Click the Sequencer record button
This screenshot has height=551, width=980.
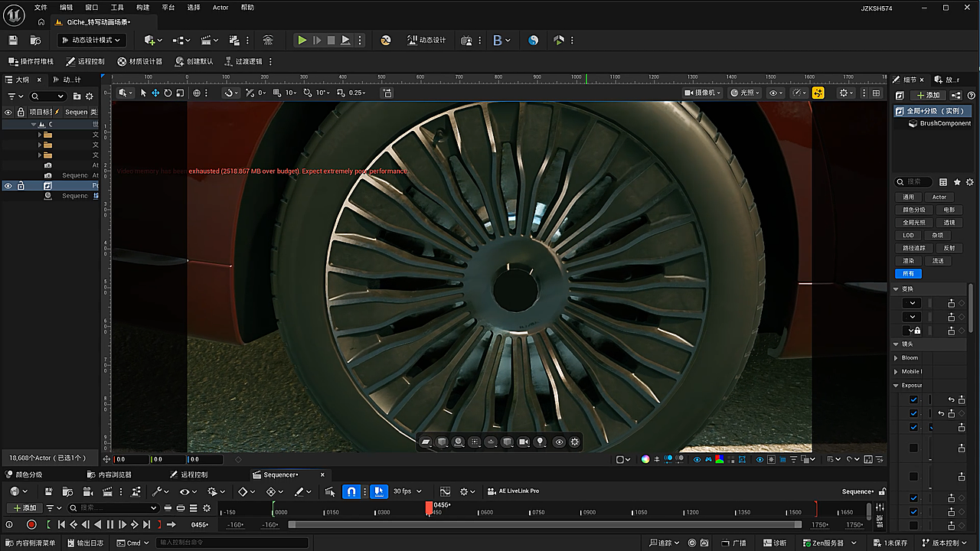[x=31, y=524]
